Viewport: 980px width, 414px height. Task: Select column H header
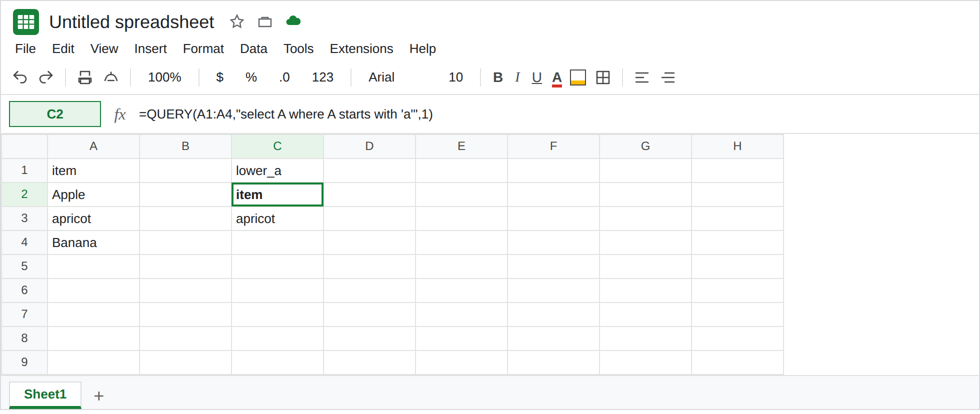pyautogui.click(x=737, y=146)
